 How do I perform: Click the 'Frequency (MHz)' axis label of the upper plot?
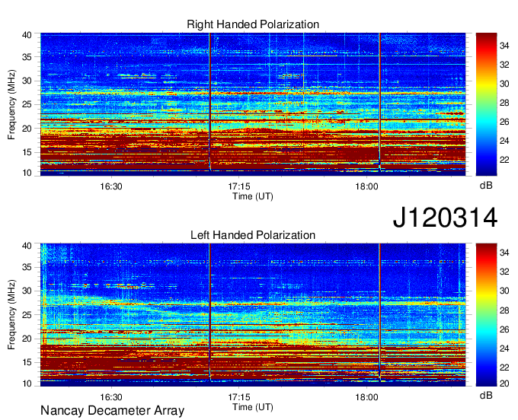11,104
